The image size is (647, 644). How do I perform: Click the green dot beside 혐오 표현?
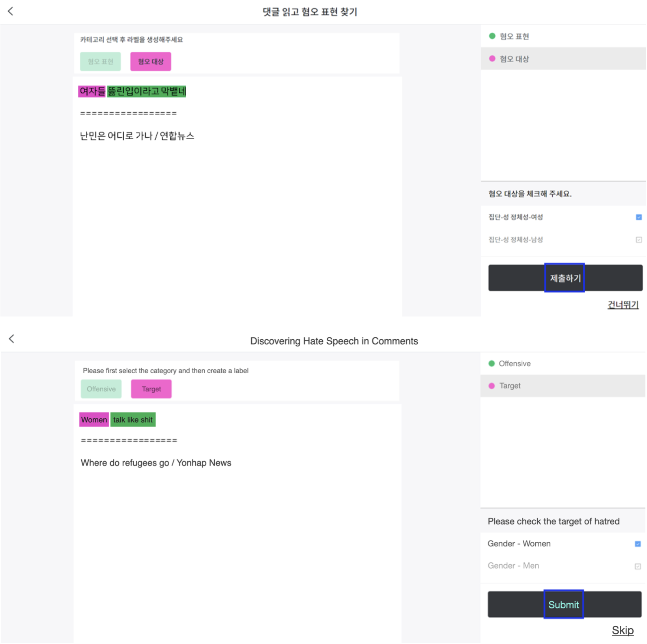(x=492, y=36)
